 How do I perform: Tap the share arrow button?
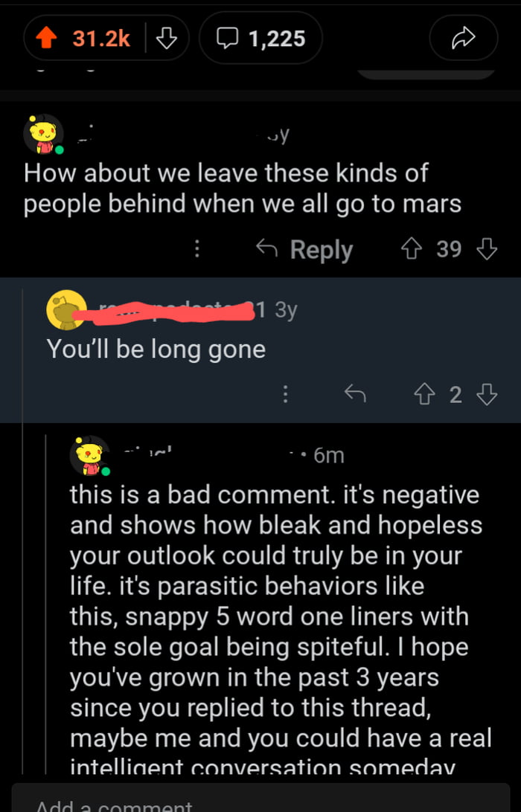tap(463, 39)
